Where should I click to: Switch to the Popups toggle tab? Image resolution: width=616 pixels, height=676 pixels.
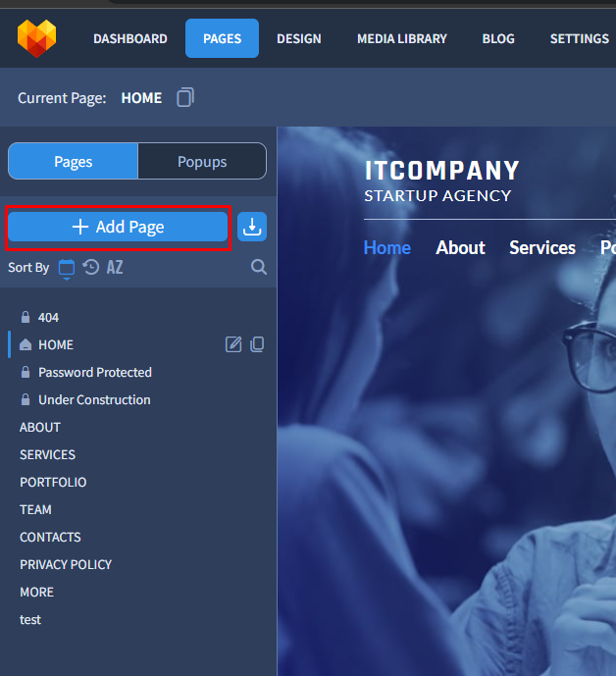point(202,162)
